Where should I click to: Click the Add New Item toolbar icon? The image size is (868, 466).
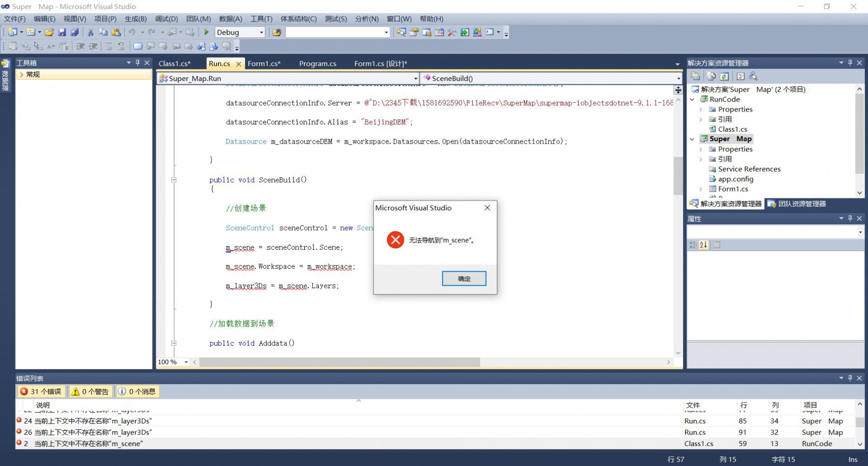31,32
